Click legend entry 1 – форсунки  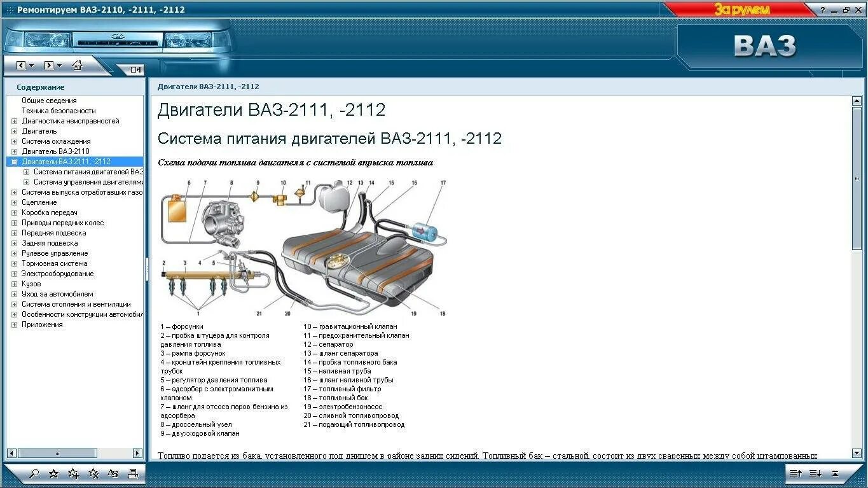[x=182, y=326]
